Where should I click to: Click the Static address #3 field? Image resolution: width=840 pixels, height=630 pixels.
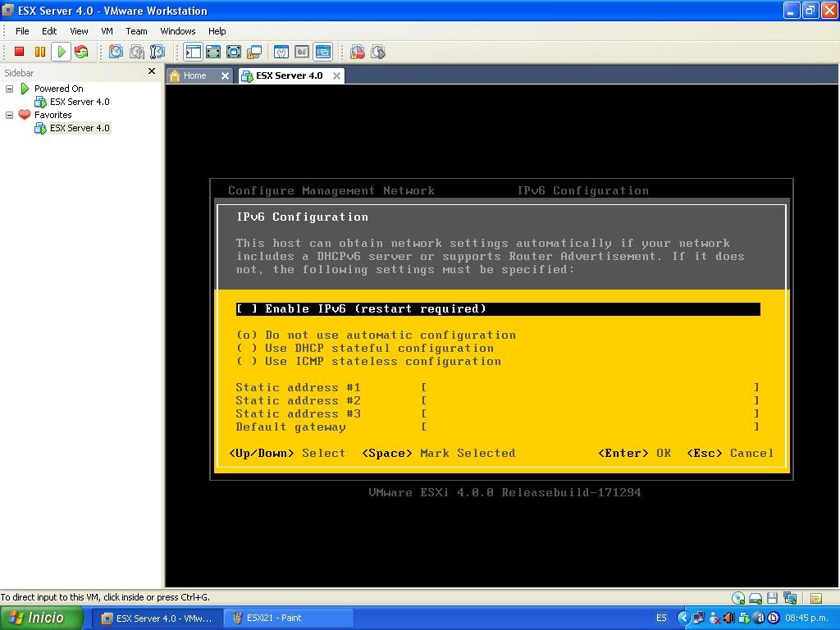[590, 413]
